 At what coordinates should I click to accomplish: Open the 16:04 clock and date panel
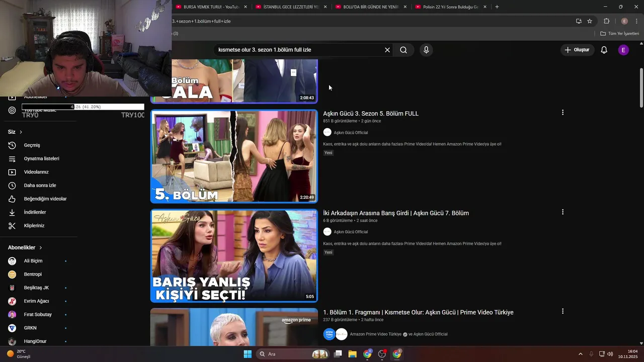coord(628,354)
